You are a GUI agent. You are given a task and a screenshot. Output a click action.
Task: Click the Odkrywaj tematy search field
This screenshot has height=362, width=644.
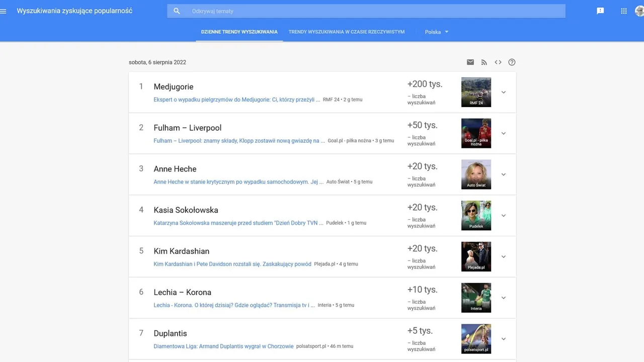coord(366,11)
